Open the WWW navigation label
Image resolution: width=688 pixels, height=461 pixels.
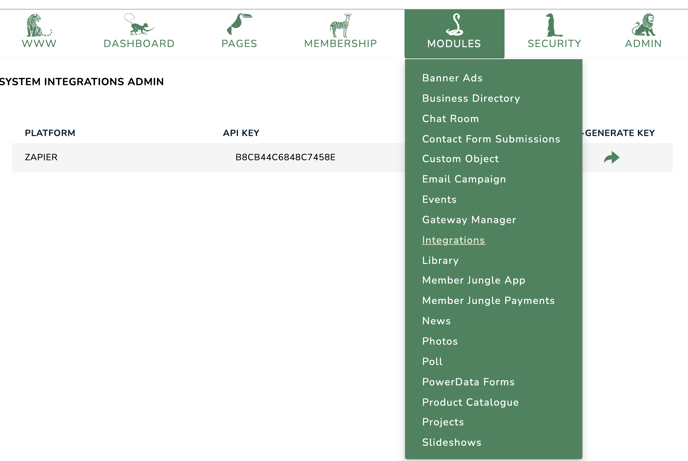click(x=39, y=43)
